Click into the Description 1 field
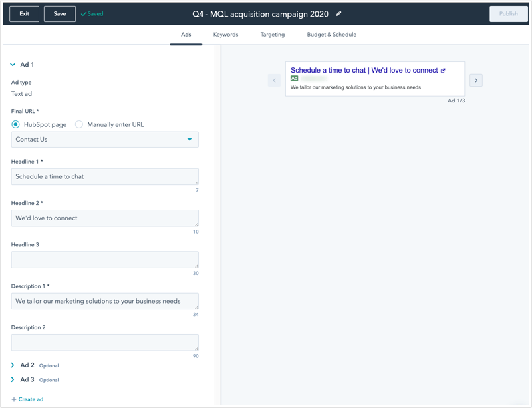This screenshot has height=408, width=532. (x=105, y=301)
